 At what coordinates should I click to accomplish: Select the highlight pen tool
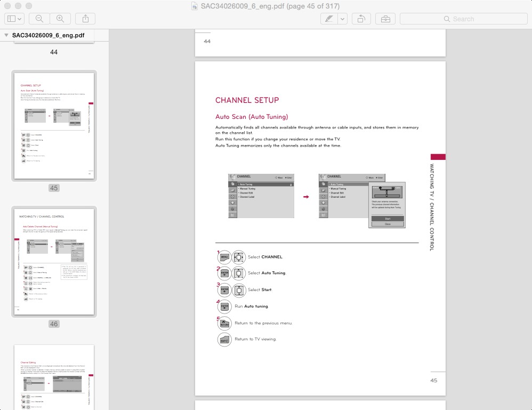[329, 19]
